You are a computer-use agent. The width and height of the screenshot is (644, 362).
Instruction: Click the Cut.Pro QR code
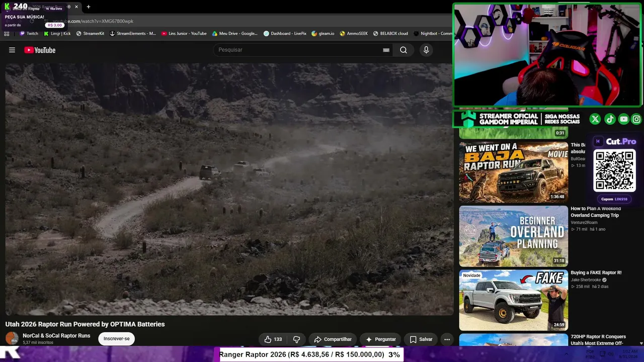tap(614, 170)
